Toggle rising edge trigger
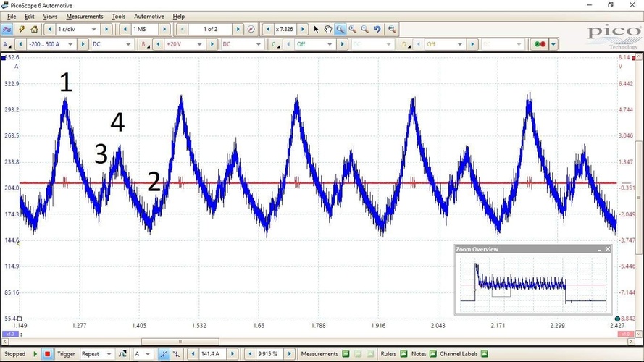Viewport: 644px width, 362px height. click(x=164, y=354)
